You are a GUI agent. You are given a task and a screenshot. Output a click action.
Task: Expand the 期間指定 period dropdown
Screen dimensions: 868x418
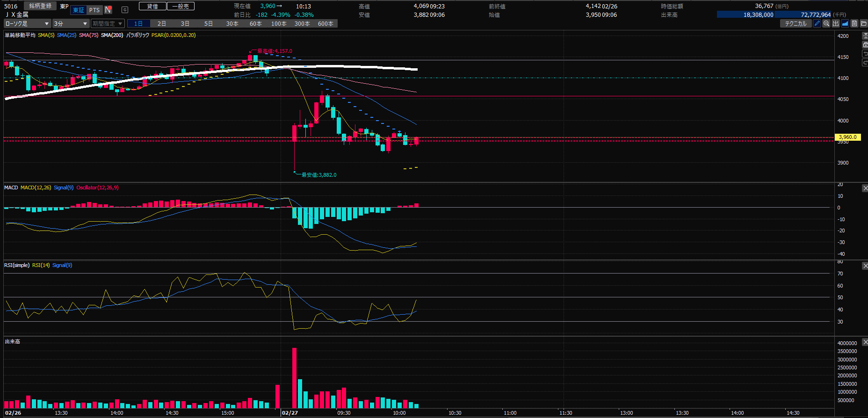(x=108, y=23)
